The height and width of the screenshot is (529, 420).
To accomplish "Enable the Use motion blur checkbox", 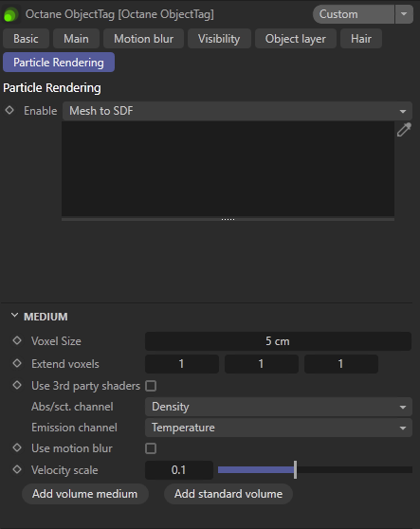I will point(151,448).
